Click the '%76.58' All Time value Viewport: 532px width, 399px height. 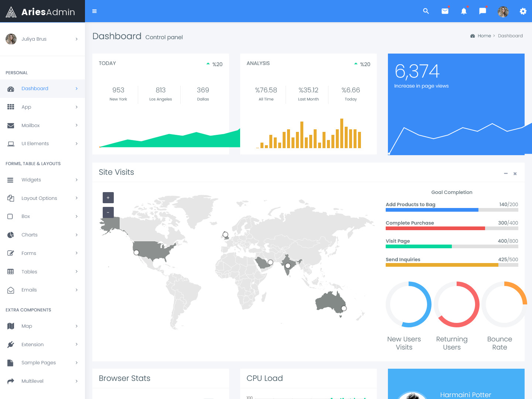[x=266, y=90]
